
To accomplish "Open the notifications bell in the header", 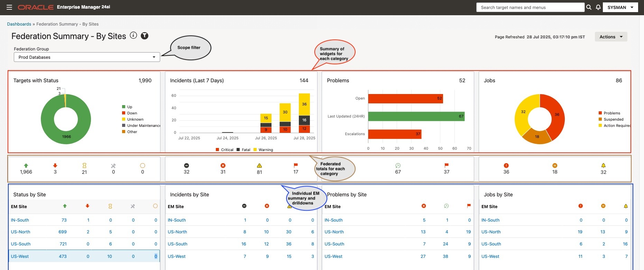I will 598,7.
